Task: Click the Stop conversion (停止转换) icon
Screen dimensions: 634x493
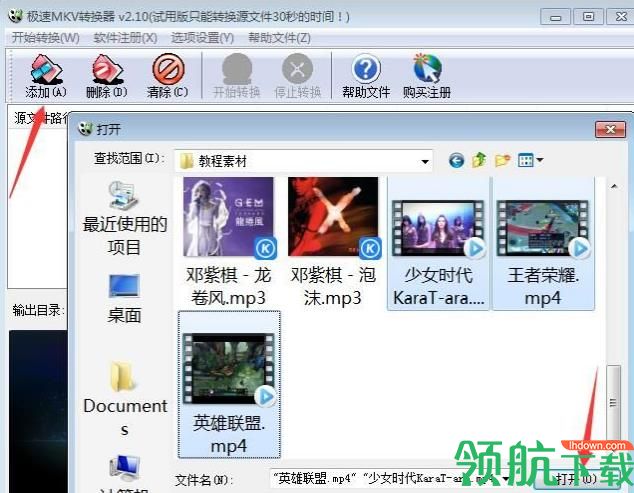Action: [298, 76]
